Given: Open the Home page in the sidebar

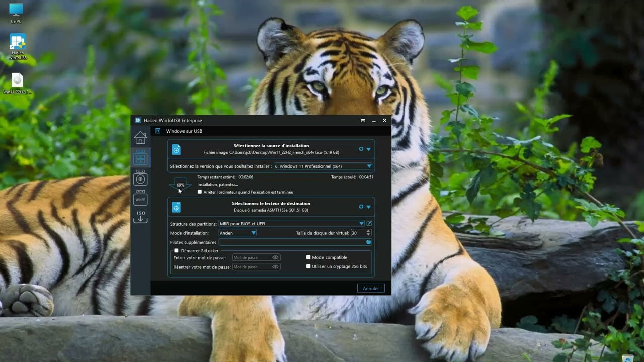Looking at the screenshot, I should coord(140,137).
